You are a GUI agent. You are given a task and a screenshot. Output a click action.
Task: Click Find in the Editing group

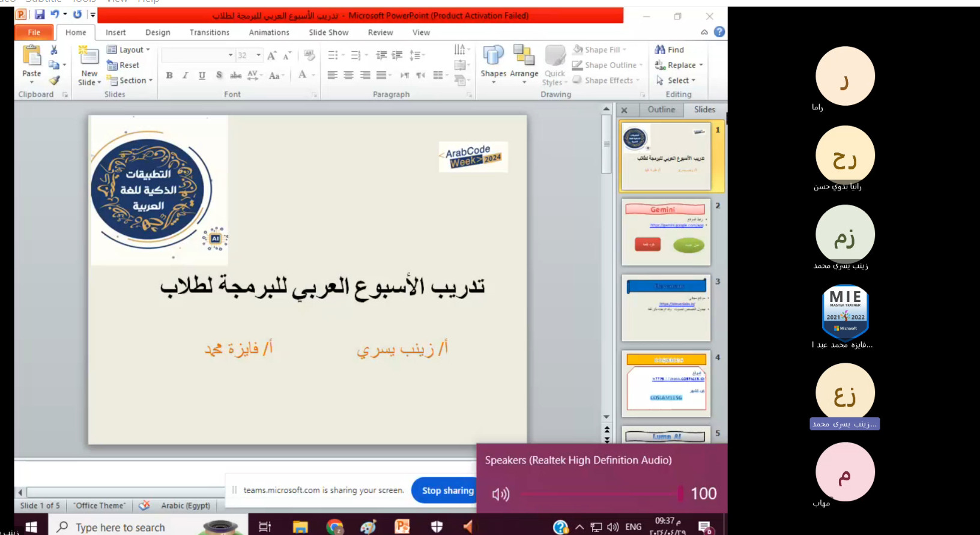pos(670,50)
